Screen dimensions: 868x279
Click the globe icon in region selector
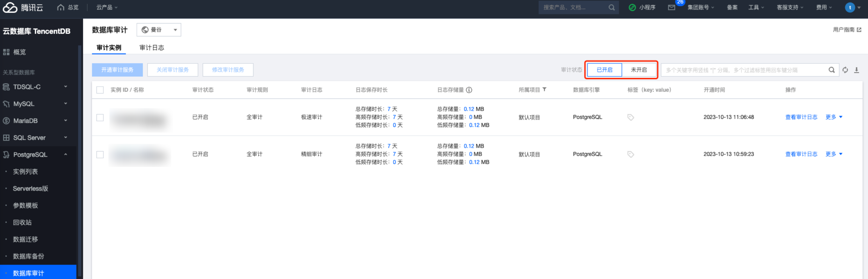pos(145,30)
